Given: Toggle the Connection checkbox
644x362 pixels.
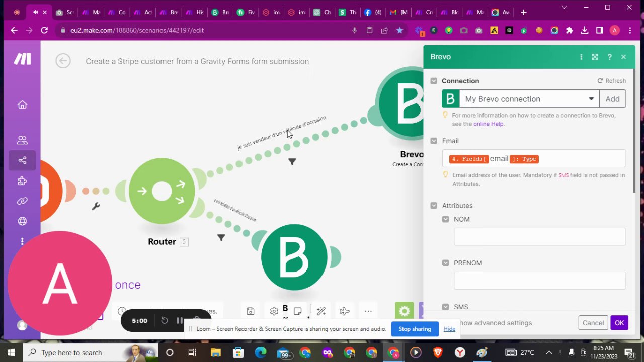Looking at the screenshot, I should click(x=434, y=81).
